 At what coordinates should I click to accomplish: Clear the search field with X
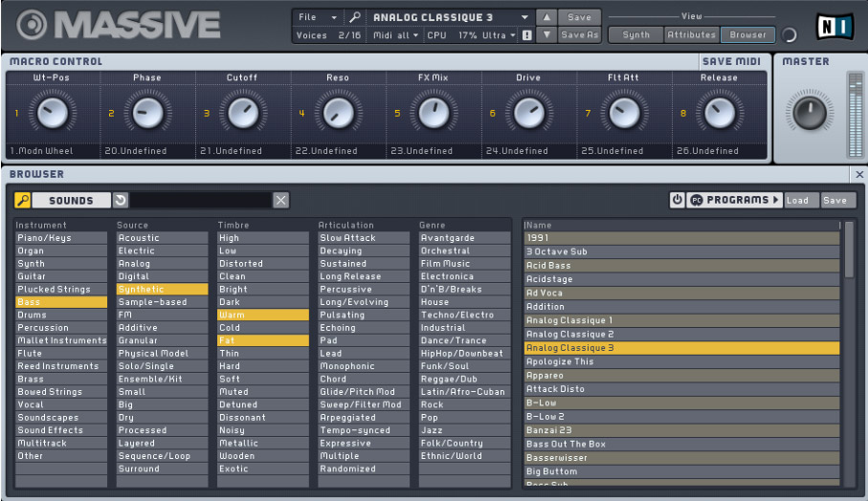click(280, 200)
